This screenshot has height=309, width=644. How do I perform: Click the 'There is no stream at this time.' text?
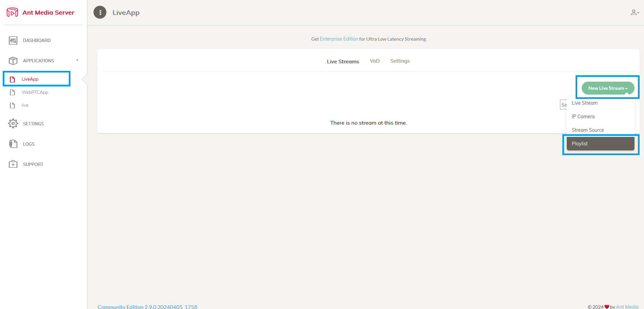point(369,123)
